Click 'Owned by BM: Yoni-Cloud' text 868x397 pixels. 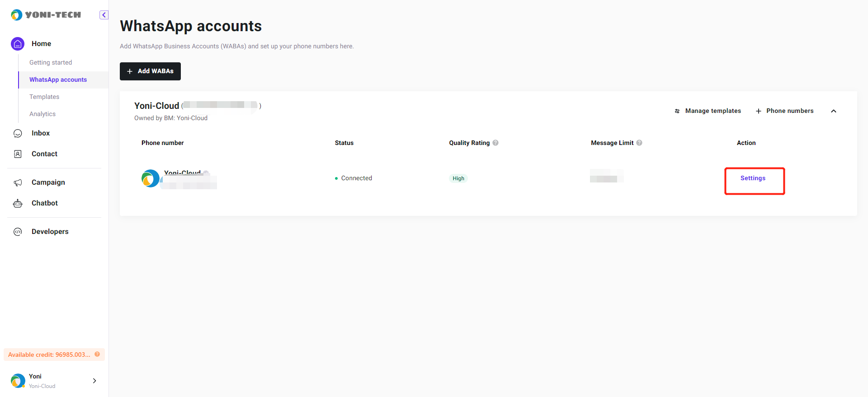pyautogui.click(x=171, y=118)
